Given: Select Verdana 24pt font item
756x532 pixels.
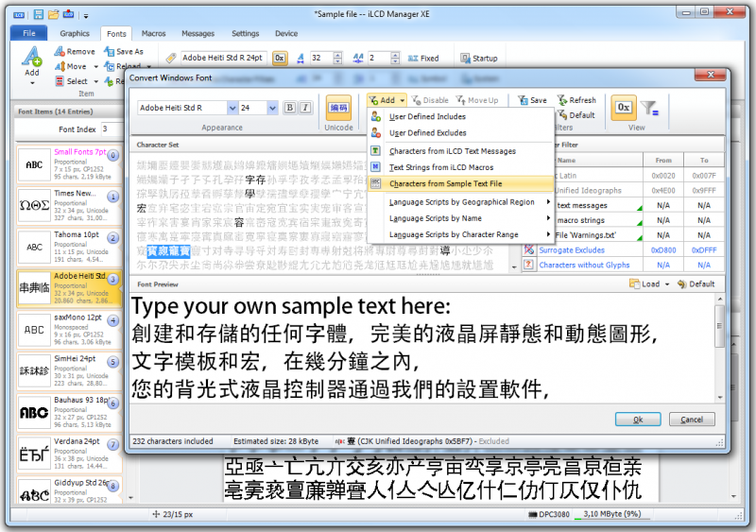Looking at the screenshot, I should tap(68, 454).
